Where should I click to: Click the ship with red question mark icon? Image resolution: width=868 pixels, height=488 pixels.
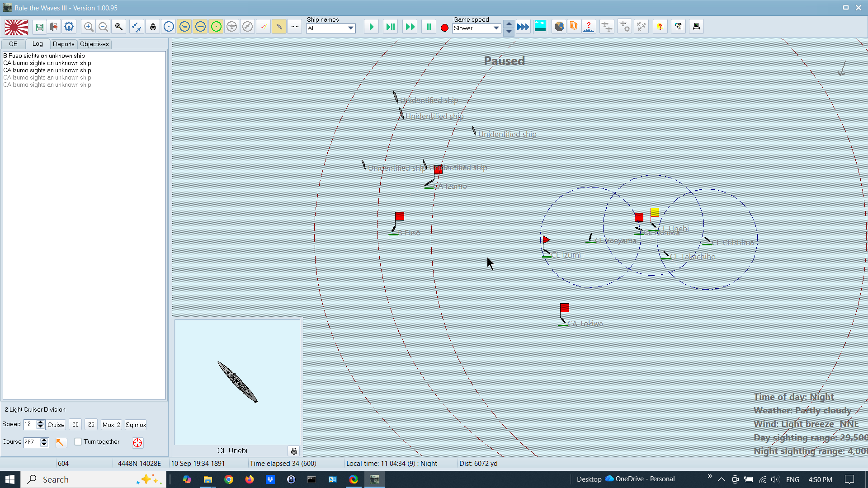pyautogui.click(x=589, y=27)
